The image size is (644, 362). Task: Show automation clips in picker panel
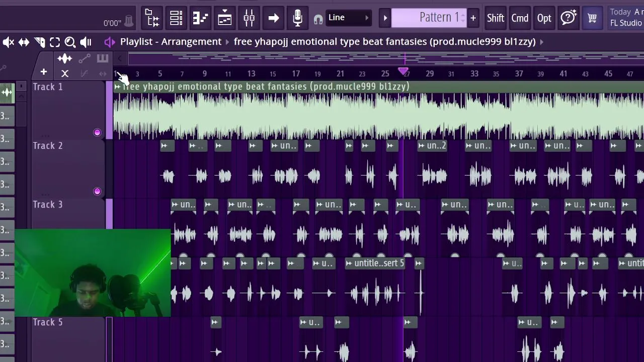[84, 59]
